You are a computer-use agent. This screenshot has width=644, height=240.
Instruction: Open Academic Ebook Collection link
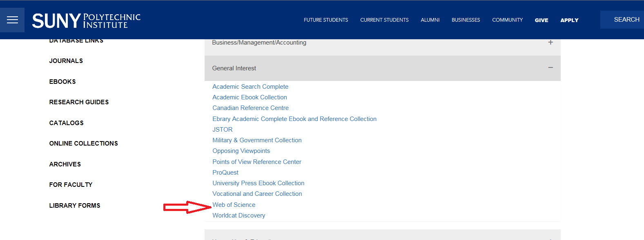pos(250,97)
